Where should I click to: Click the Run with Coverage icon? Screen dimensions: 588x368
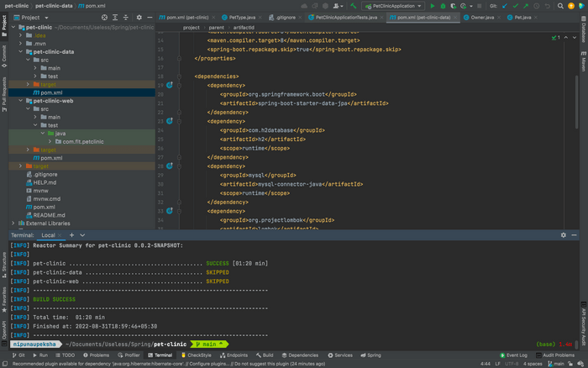pos(453,6)
